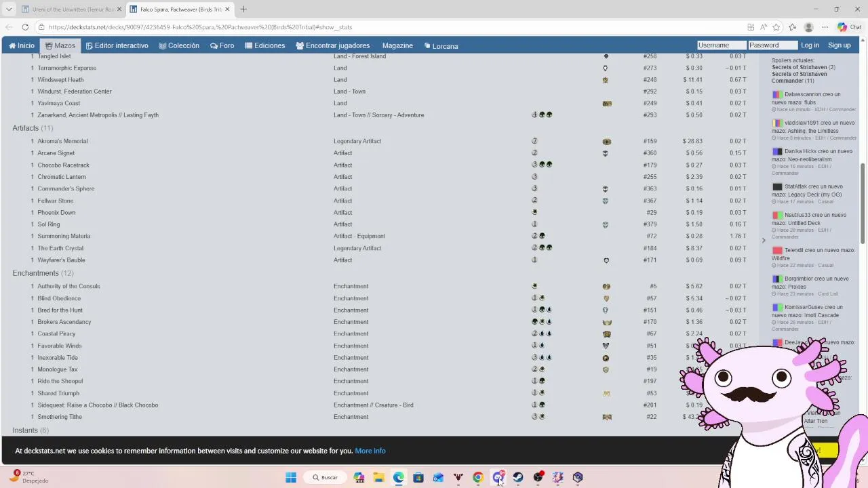Image resolution: width=868 pixels, height=488 pixels.
Task: Open the Sol Ring card link
Action: 49,224
